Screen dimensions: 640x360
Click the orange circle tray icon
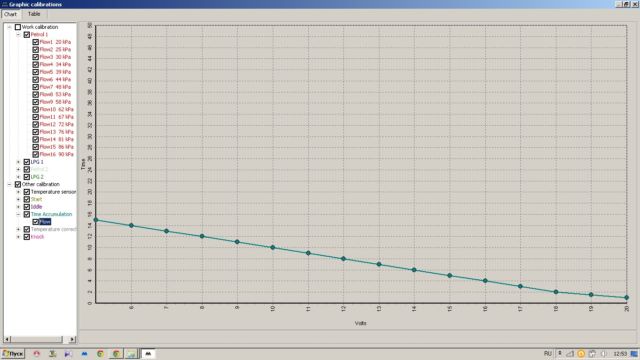(x=581, y=354)
